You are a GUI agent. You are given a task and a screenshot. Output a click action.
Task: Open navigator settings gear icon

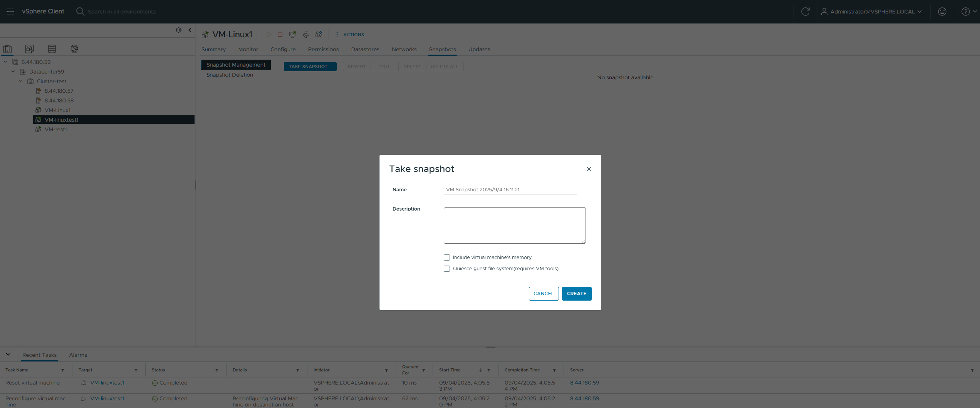(179, 30)
